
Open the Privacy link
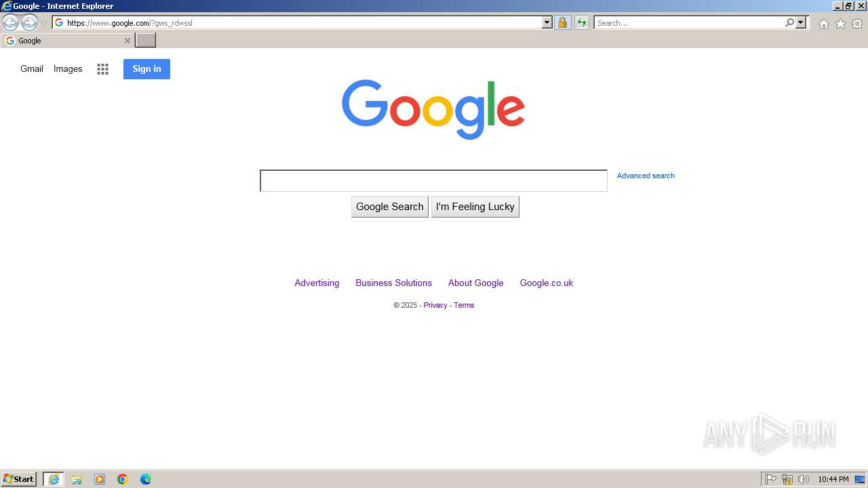435,305
